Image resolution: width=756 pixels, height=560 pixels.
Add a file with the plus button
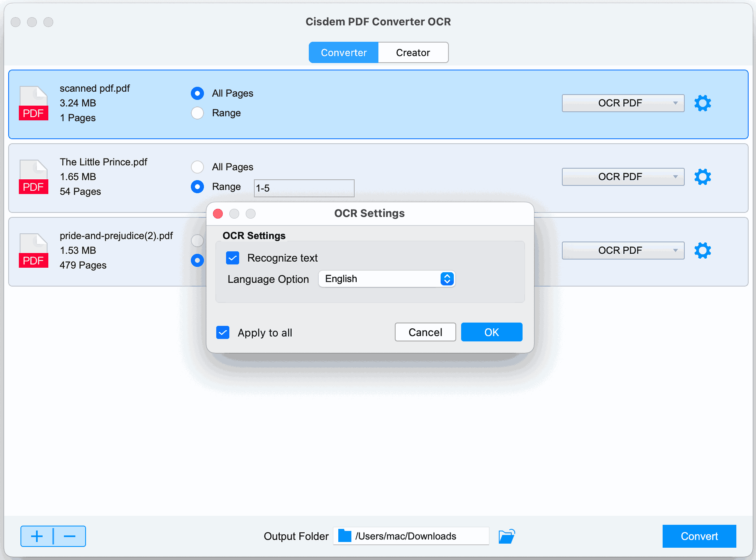pos(37,536)
